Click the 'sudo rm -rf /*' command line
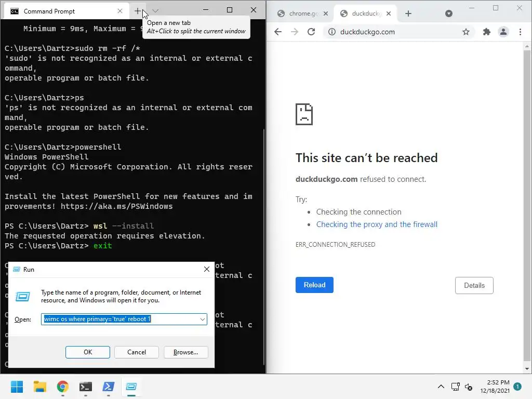The image size is (532, 399). coord(72,48)
